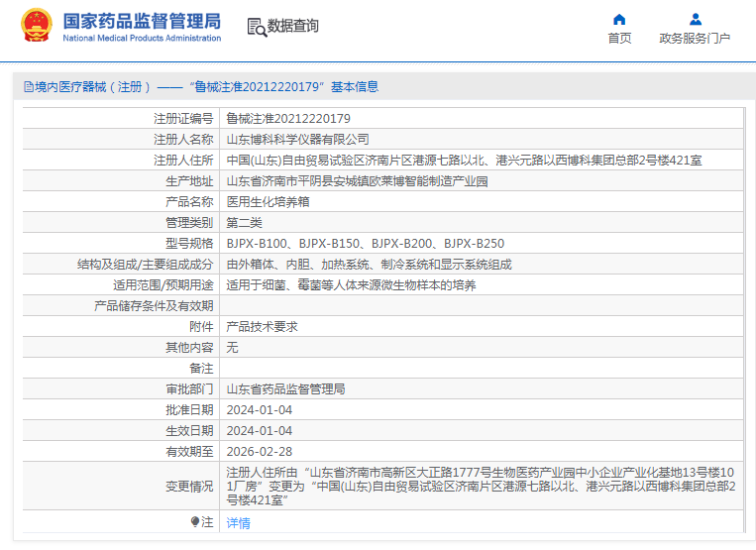This screenshot has width=756, height=550.
Task: Click the 由外箱体、内胆 structure value
Action: (369, 265)
